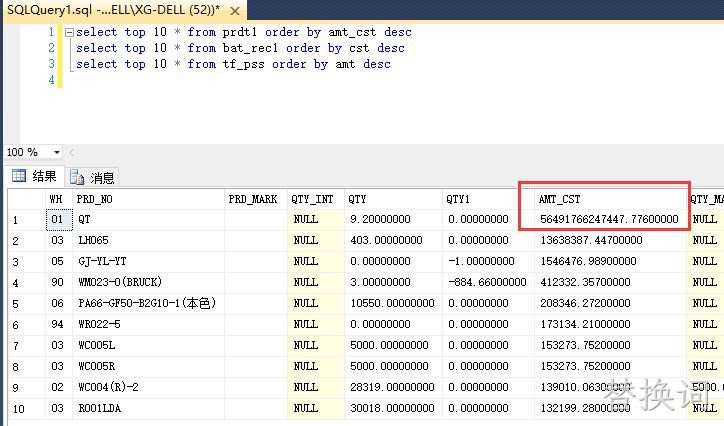Select the QTY cell 28319.00000000
Screen dimensions: 724x426
(x=393, y=387)
